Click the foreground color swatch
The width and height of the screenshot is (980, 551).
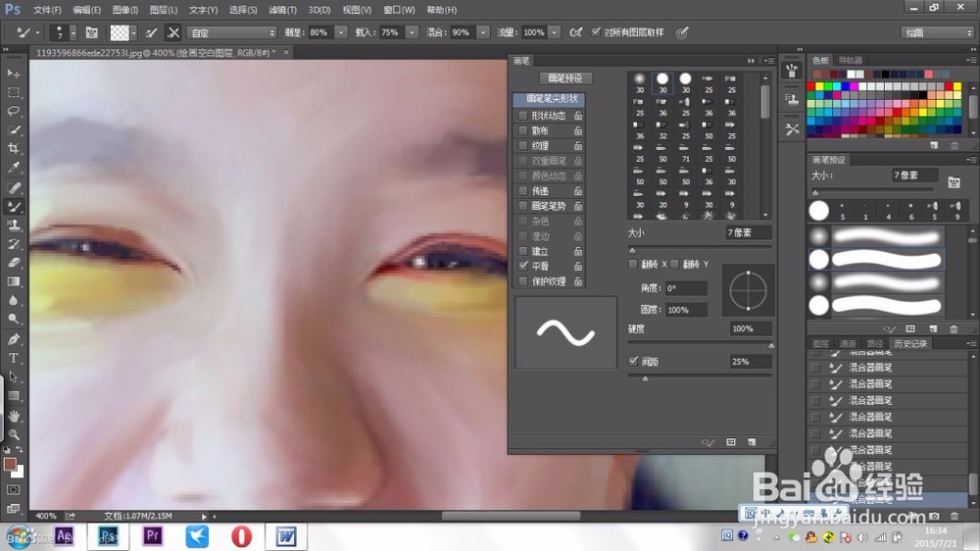(10, 464)
